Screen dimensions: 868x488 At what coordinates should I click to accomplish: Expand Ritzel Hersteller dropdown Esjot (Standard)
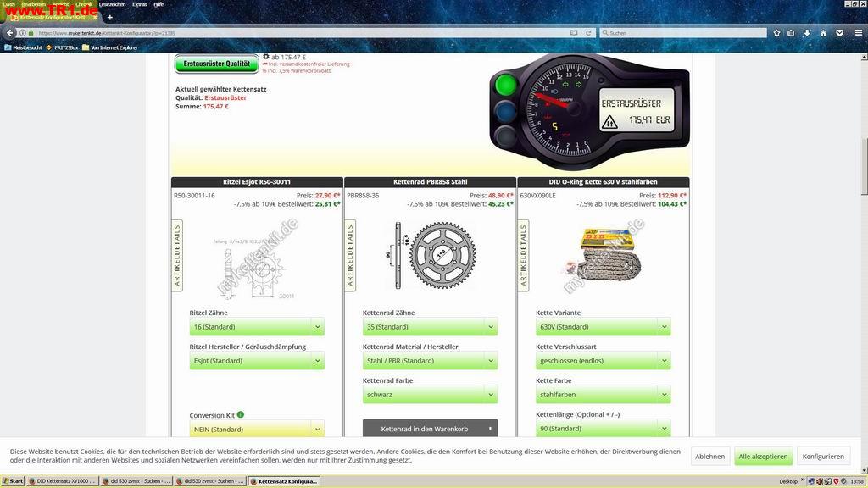(257, 361)
